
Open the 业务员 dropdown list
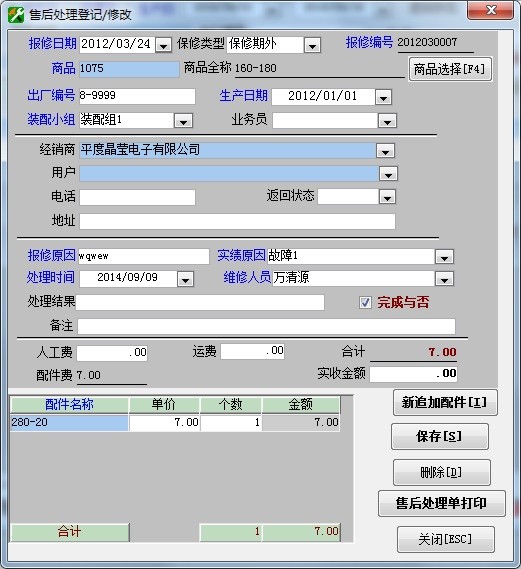click(387, 121)
